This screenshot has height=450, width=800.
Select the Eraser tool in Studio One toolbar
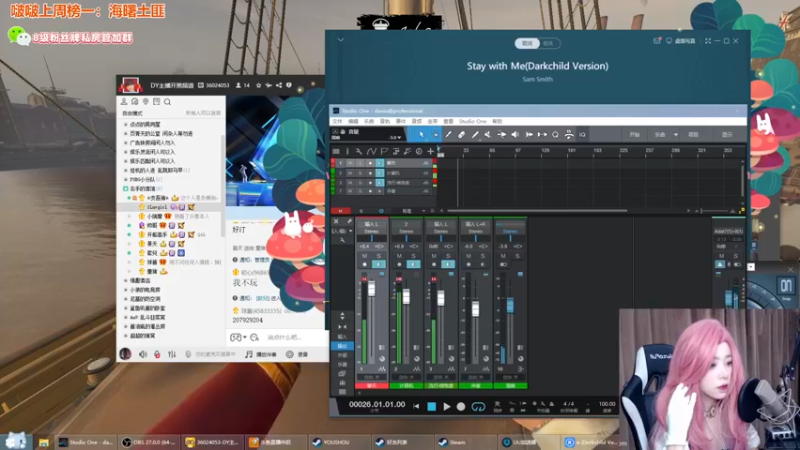(461, 135)
